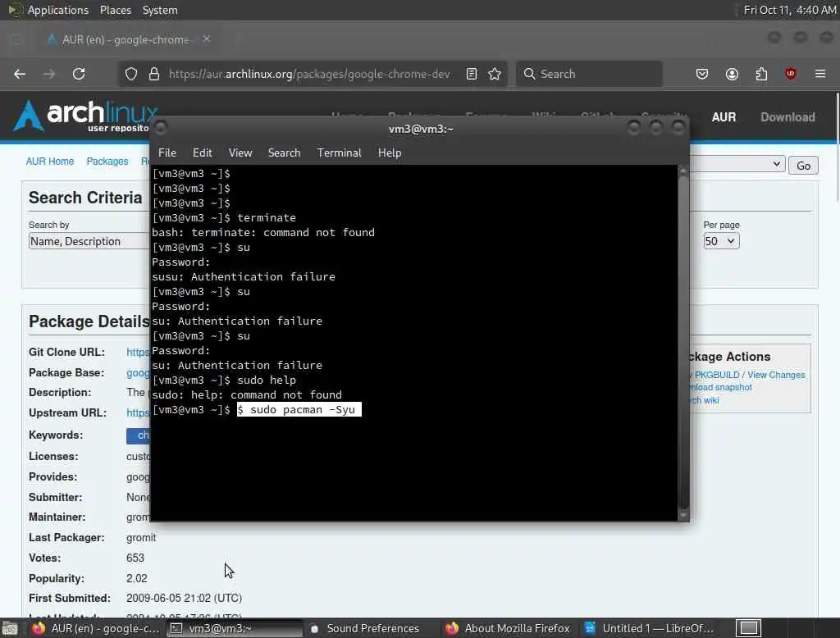Switch to AUR Firefox taskbar item
Viewport: 840px width, 638px height.
[x=95, y=628]
